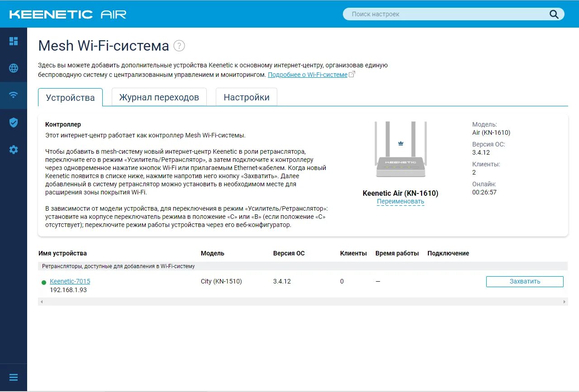Select the Wi-Fi networks sidebar icon
The height and width of the screenshot is (392, 579).
14,95
